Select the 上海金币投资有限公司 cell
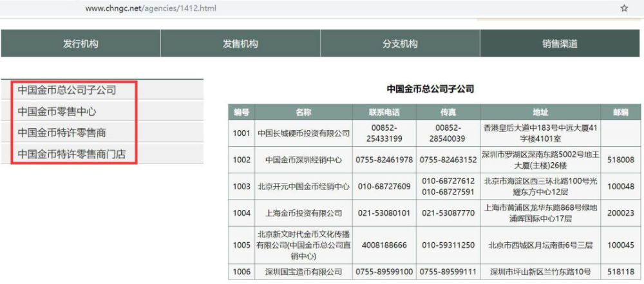 click(303, 213)
